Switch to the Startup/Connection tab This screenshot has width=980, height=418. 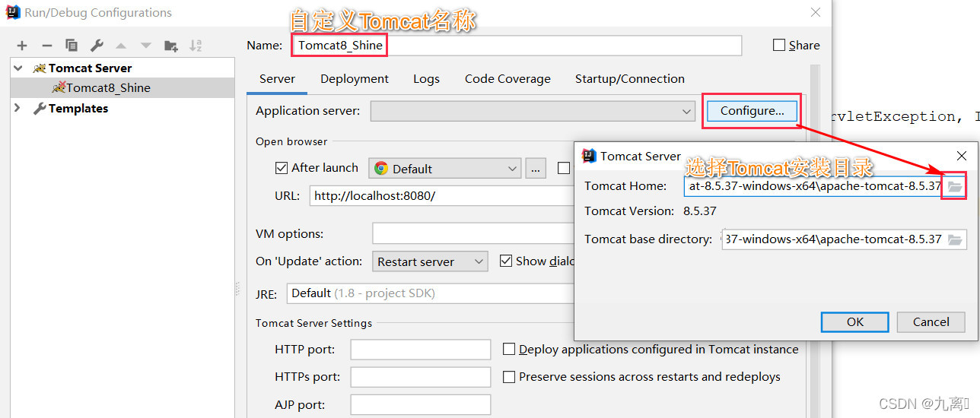[629, 79]
